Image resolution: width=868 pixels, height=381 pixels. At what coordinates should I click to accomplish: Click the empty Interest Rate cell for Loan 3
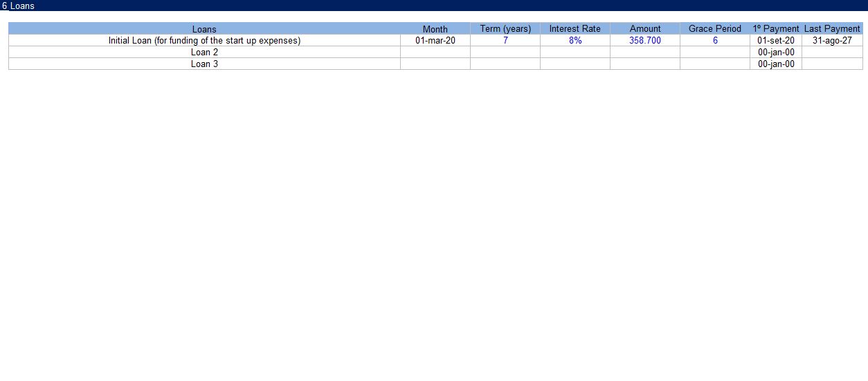coord(575,64)
